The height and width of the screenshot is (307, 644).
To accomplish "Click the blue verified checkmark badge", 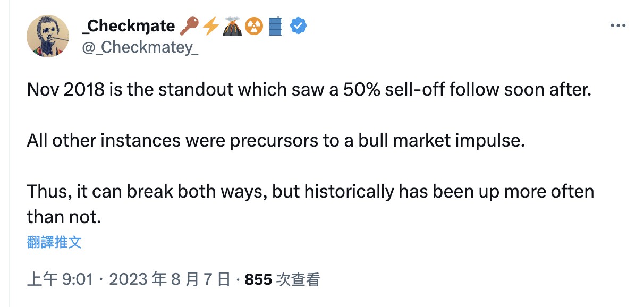I will pyautogui.click(x=300, y=25).
